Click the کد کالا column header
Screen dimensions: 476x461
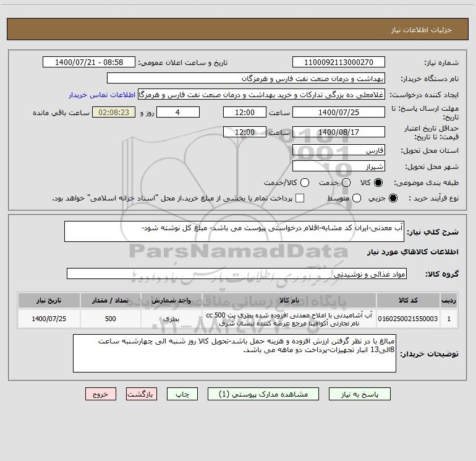click(x=408, y=300)
